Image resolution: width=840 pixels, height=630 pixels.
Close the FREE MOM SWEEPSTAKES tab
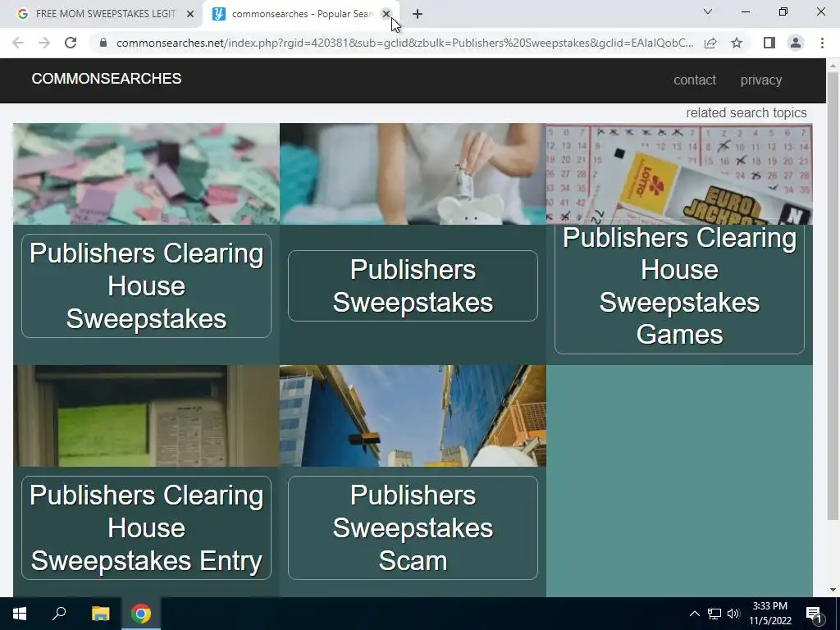click(x=190, y=14)
